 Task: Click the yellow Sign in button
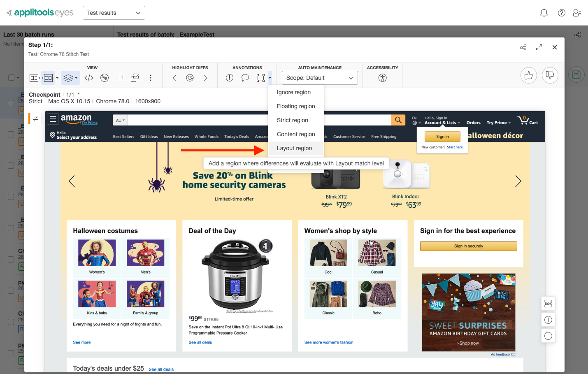pyautogui.click(x=443, y=137)
